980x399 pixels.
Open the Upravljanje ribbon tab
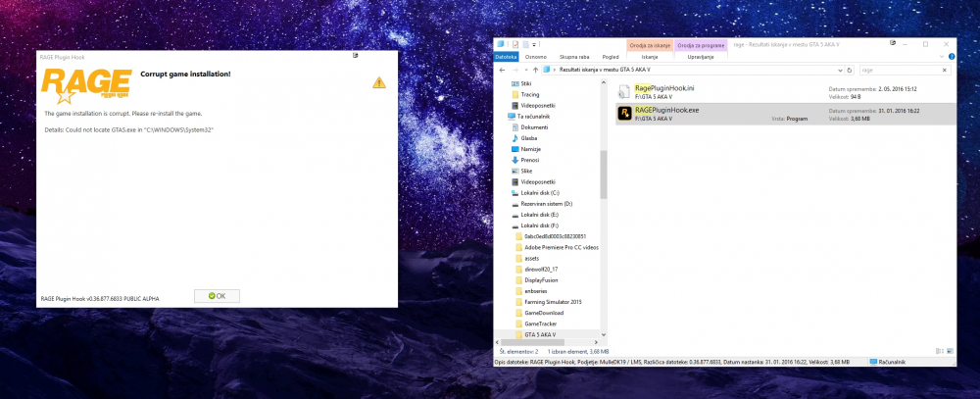pos(701,56)
